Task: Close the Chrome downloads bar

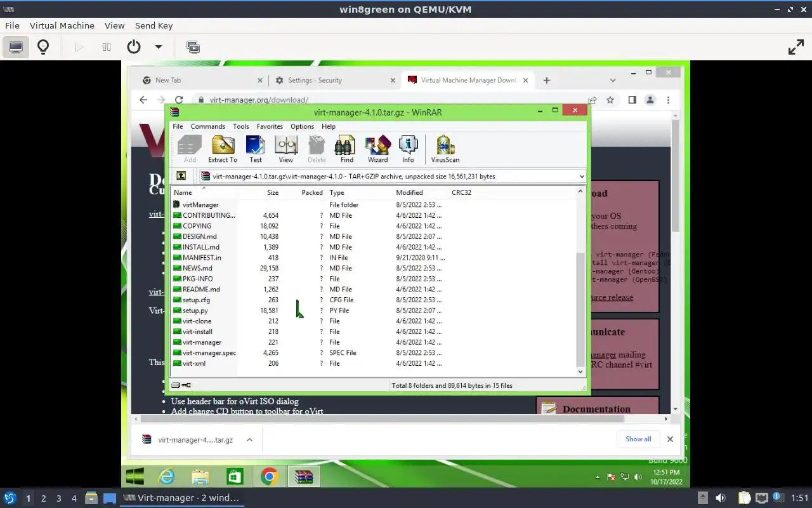Action: click(x=670, y=439)
